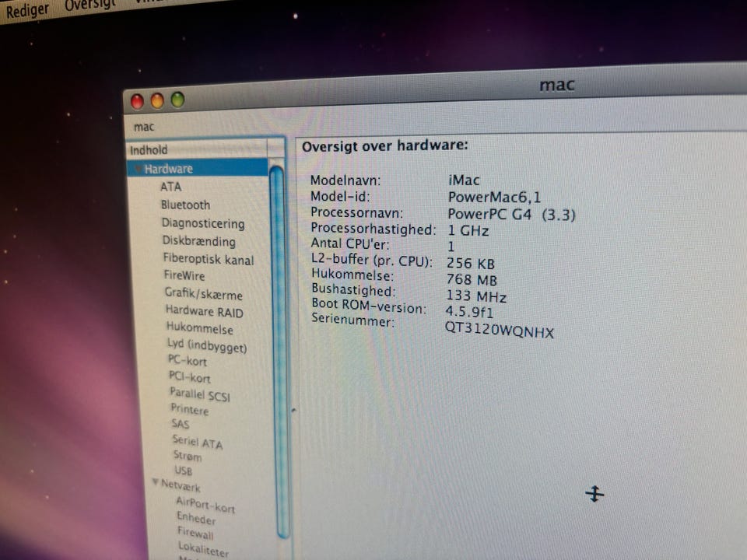Select Seriel ATA entry
Image resolution: width=747 pixels, height=560 pixels.
pos(197,442)
